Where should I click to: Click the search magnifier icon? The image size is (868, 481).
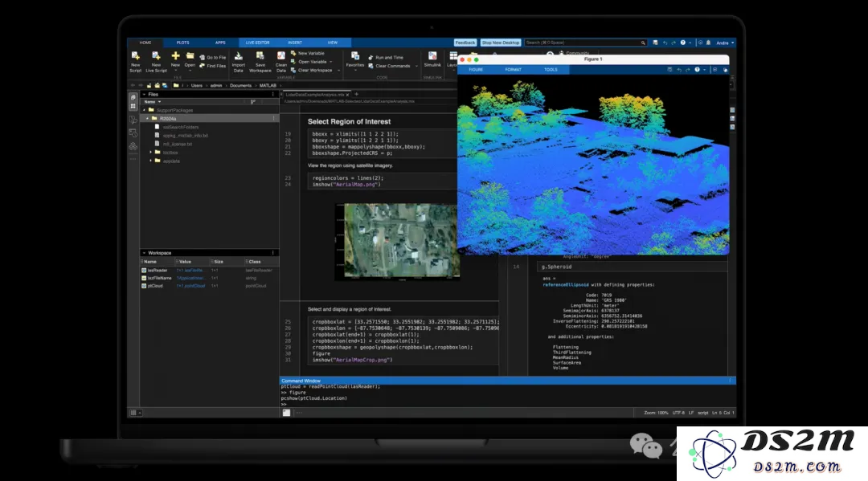click(643, 43)
